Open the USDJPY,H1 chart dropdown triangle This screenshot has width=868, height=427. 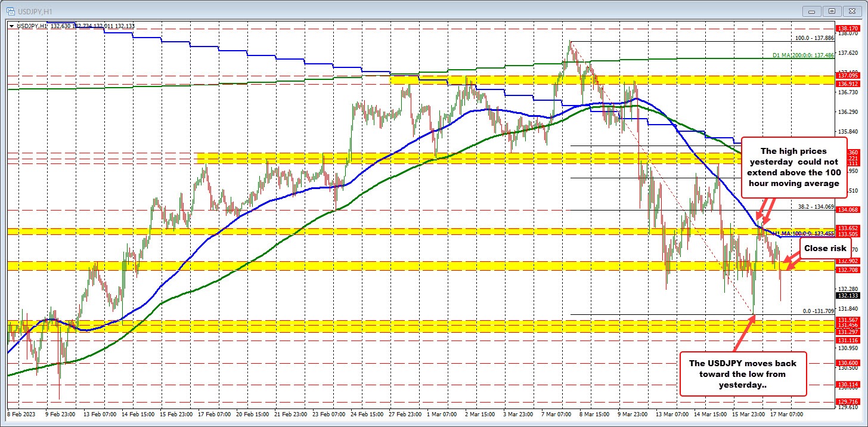11,26
